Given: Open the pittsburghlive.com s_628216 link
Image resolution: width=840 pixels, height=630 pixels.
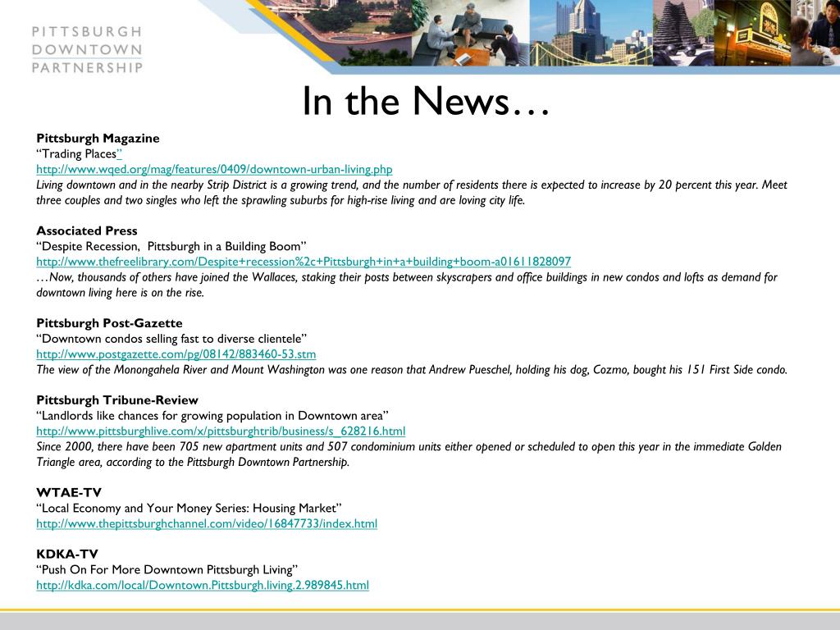Looking at the screenshot, I should (221, 431).
